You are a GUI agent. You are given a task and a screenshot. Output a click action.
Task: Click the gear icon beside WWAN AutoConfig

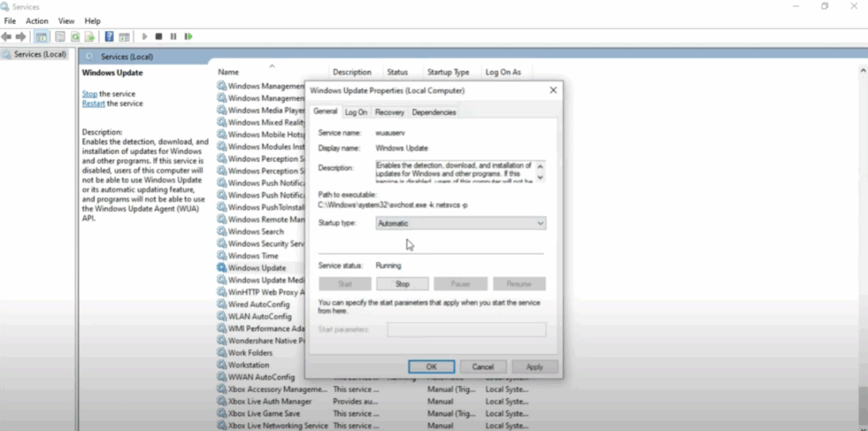(222, 377)
